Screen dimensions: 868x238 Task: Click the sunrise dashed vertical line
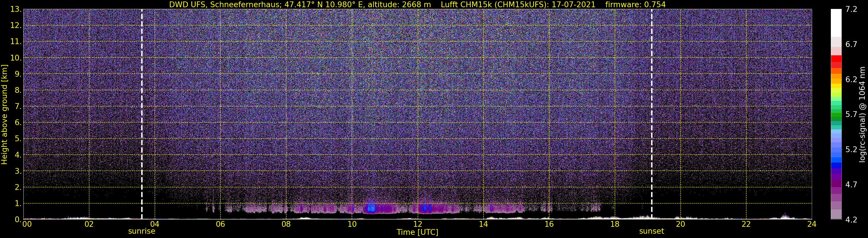pyautogui.click(x=142, y=114)
